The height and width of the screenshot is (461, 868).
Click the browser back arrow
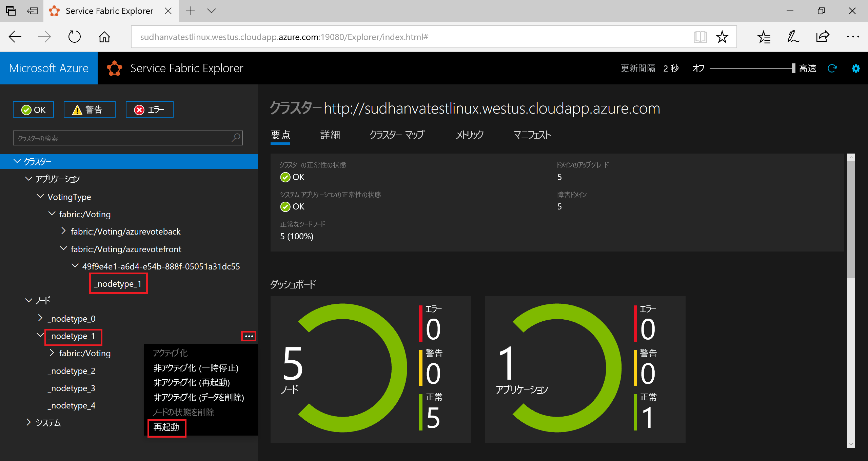[15, 37]
